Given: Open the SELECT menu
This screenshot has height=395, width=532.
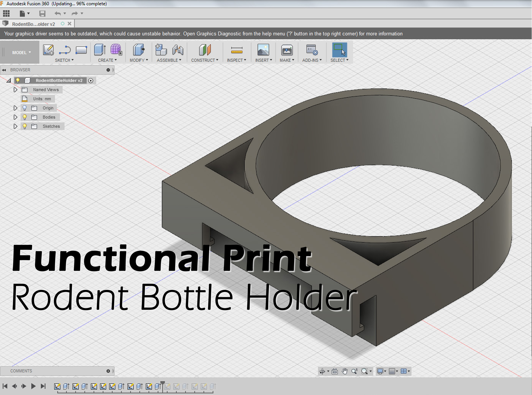Looking at the screenshot, I should pyautogui.click(x=339, y=60).
